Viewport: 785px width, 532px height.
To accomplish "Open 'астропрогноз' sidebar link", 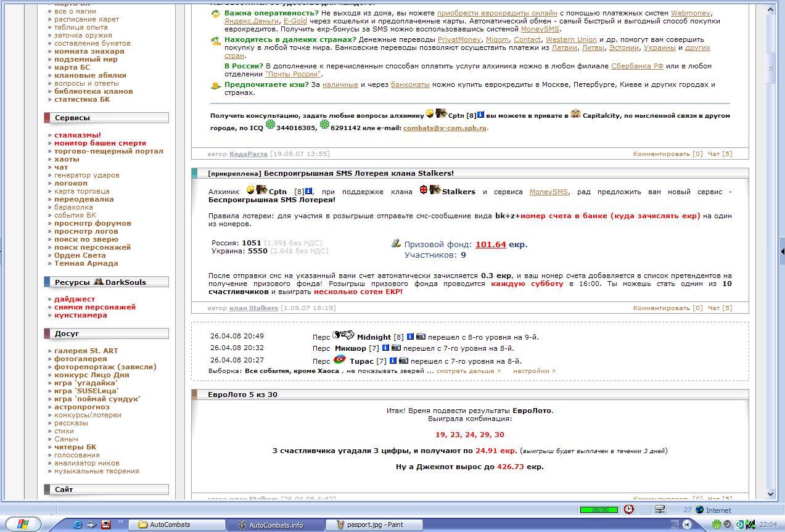I will (82, 407).
